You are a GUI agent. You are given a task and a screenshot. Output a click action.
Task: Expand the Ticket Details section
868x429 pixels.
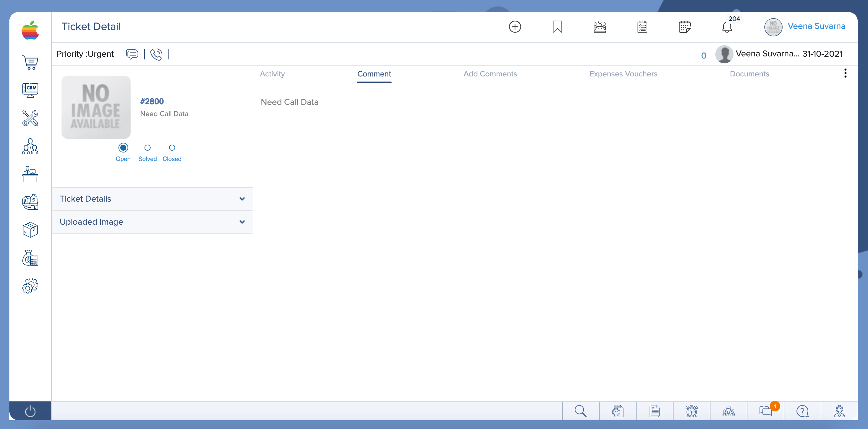pos(152,199)
